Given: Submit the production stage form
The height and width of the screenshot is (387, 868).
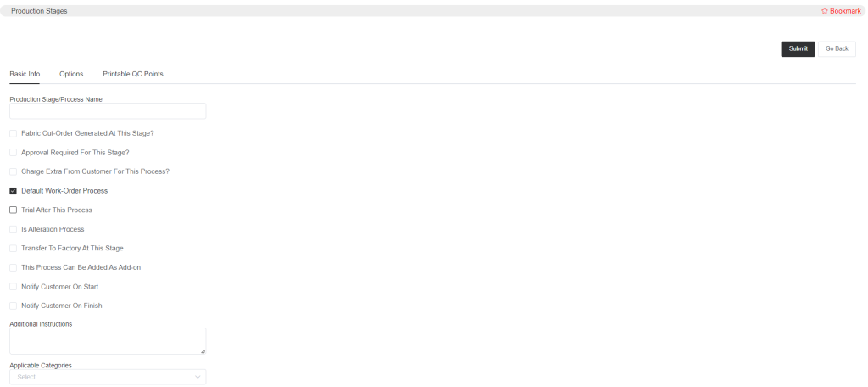Looking at the screenshot, I should point(798,48).
